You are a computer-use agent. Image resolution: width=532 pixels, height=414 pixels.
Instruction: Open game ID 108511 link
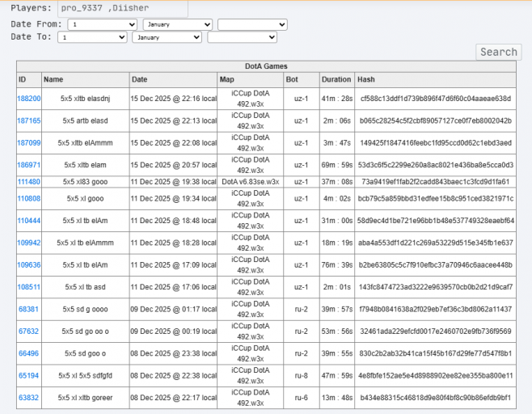click(x=29, y=287)
